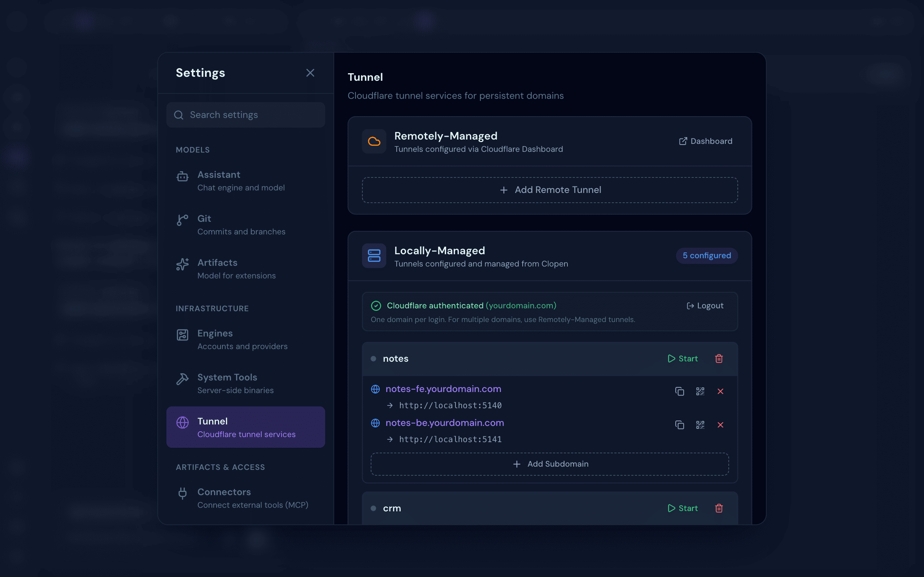This screenshot has width=924, height=577.
Task: Open the notes-fe.yourdomain.com link
Action: click(443, 389)
